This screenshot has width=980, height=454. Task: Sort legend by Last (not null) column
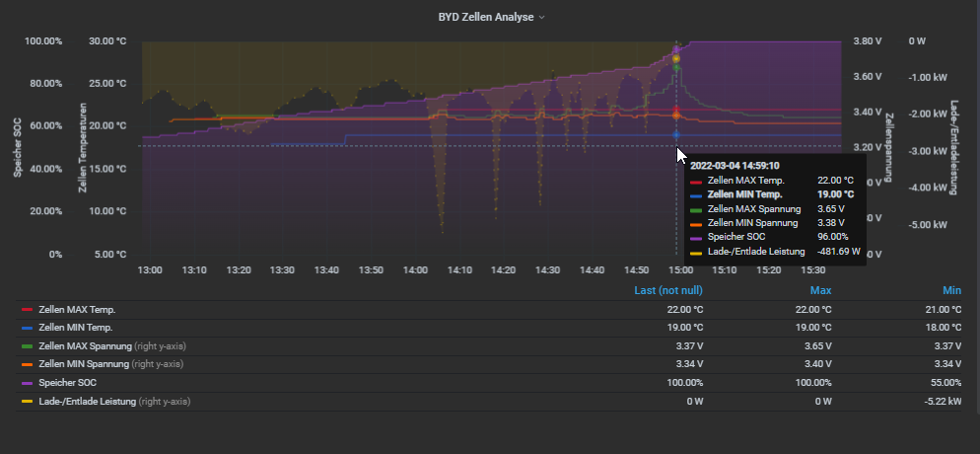(x=668, y=290)
